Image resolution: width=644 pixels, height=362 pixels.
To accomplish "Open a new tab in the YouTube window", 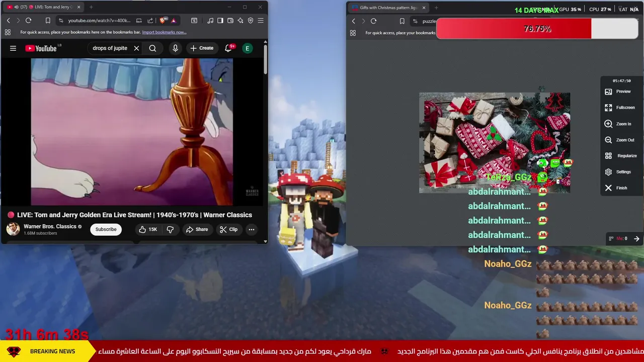I will 91,7.
